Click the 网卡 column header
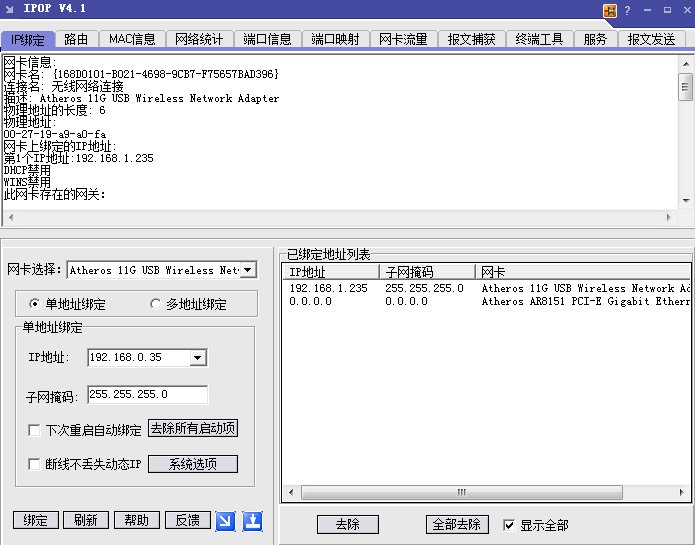The width and height of the screenshot is (695, 545). [x=583, y=272]
